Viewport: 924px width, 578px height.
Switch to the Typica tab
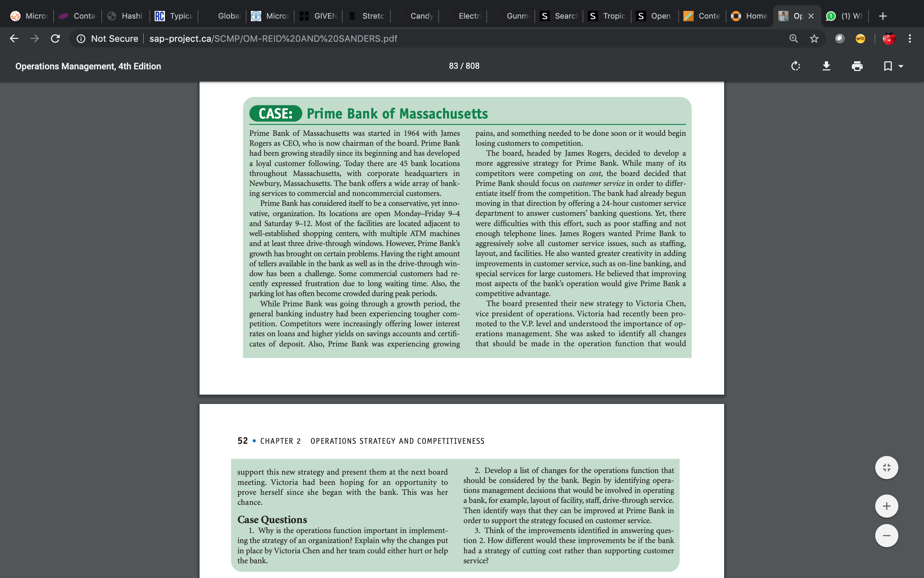pos(174,16)
